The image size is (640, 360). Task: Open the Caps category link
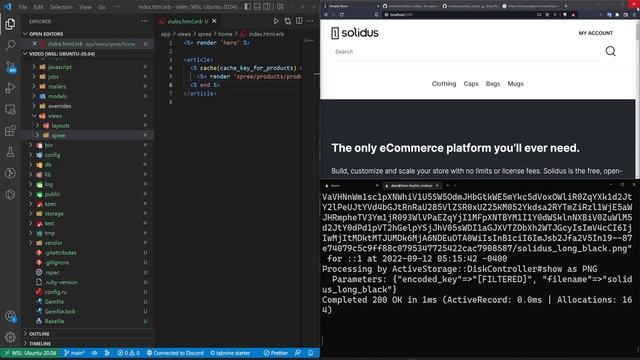(471, 84)
